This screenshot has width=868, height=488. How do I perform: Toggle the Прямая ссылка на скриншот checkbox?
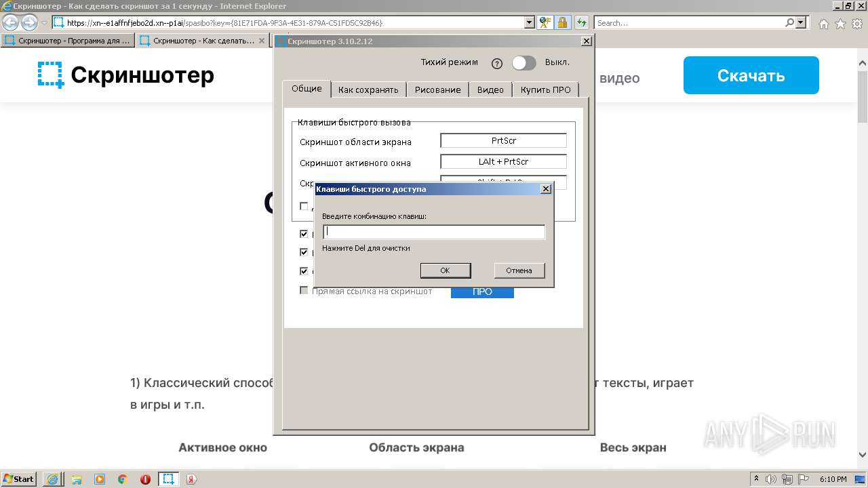pos(304,291)
